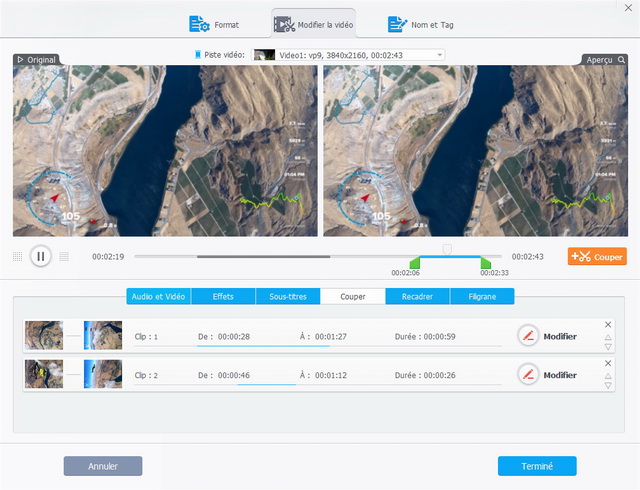Click the left green trim start handle
Image resolution: width=640 pixels, height=490 pixels.
click(x=415, y=264)
